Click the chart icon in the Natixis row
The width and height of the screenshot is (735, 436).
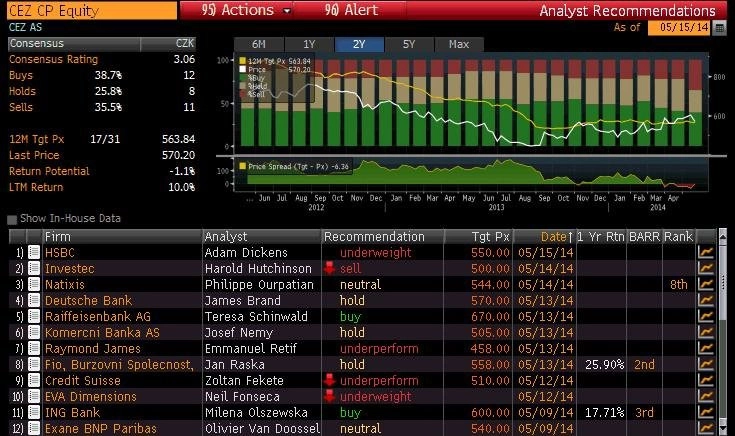point(705,284)
